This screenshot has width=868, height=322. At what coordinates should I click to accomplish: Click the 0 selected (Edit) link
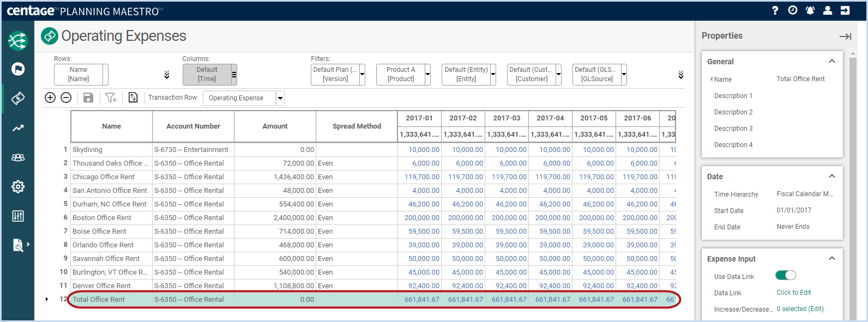click(x=800, y=309)
